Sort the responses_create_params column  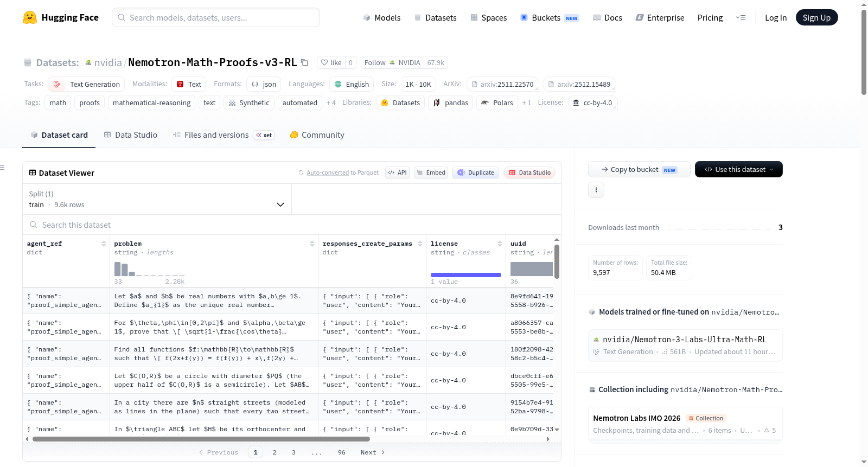point(420,244)
